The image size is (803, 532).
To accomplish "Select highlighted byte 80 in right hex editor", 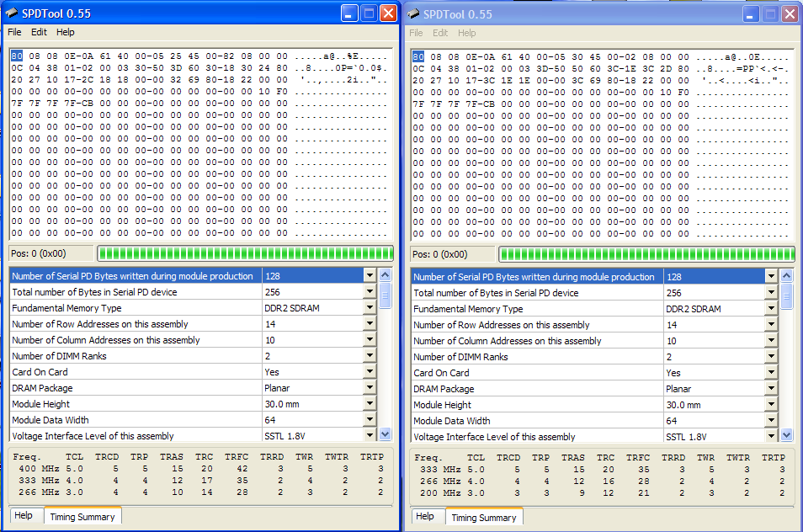I will click(418, 57).
